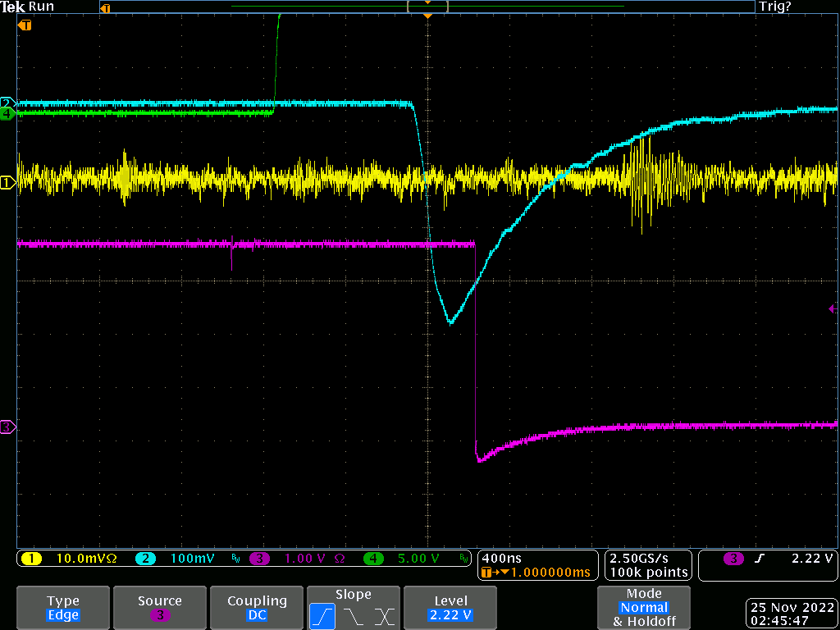Open the Coupling DC menu

257,608
